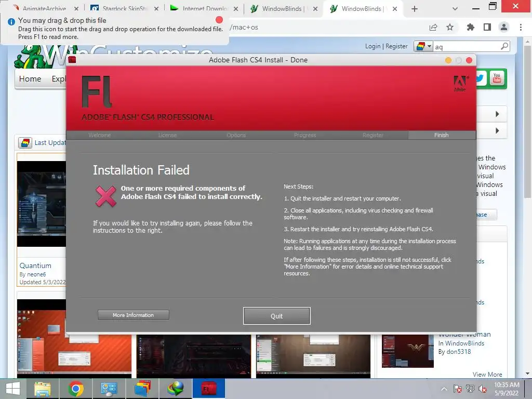
Task: Click the don5318 author link
Action: point(458,352)
